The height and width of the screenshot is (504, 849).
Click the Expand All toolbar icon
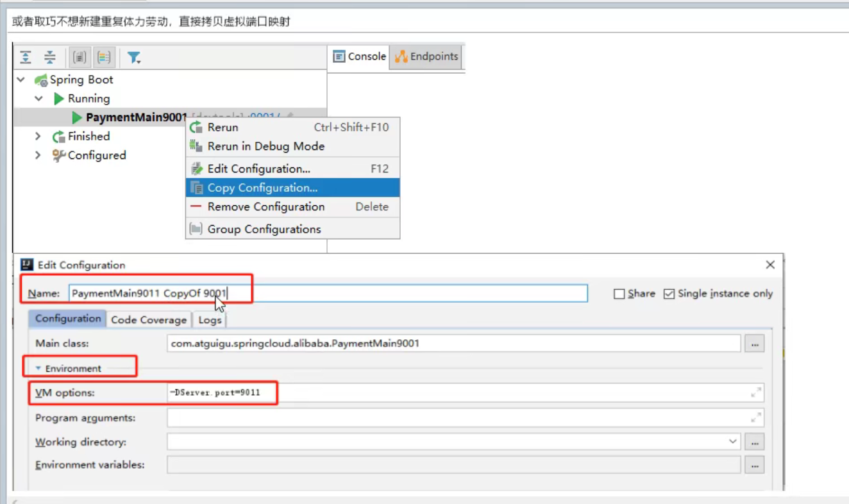tap(26, 57)
